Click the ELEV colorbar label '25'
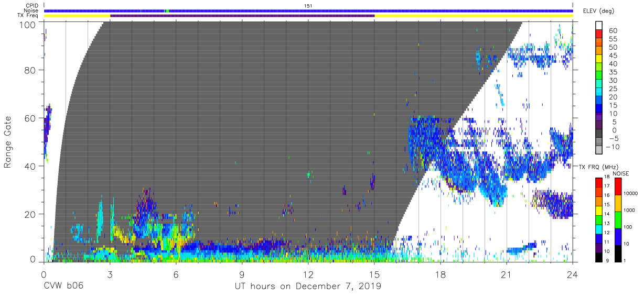644x297 pixels. coord(612,89)
